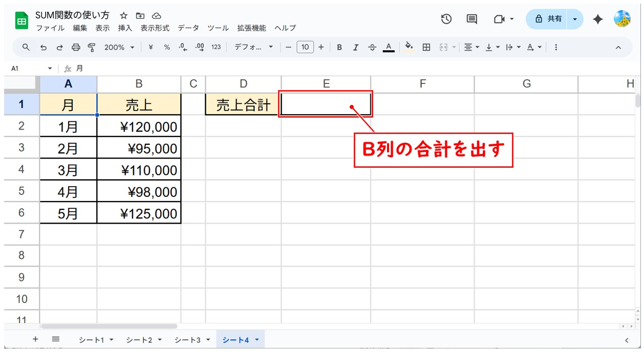Screen dimensions: 644x352
Task: Click the borders grid icon
Action: tap(426, 47)
